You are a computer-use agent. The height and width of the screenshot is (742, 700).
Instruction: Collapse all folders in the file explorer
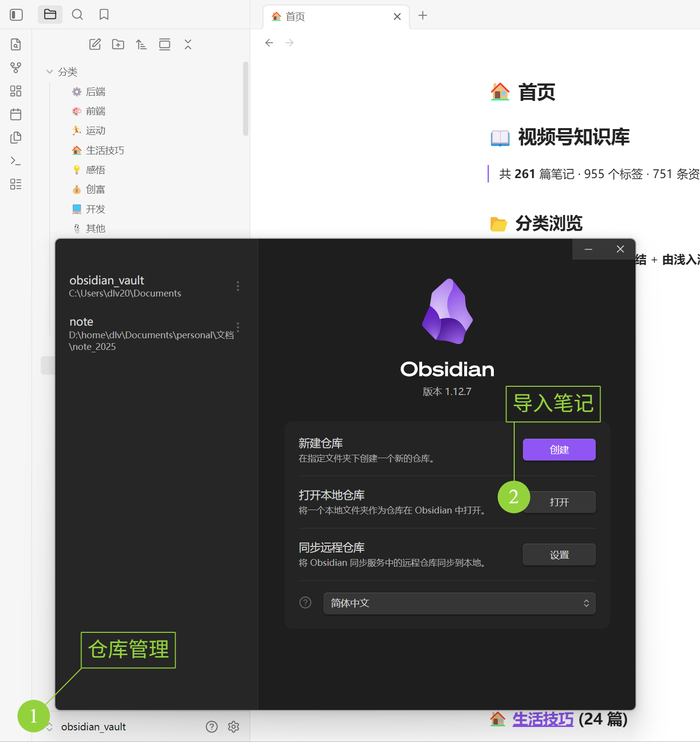[x=188, y=44]
